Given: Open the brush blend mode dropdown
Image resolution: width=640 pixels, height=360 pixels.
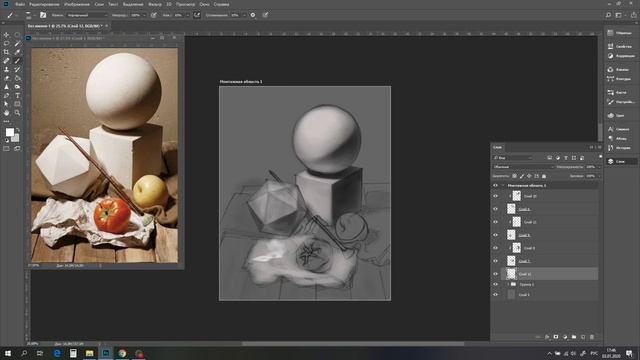Looking at the screenshot, I should (x=87, y=15).
